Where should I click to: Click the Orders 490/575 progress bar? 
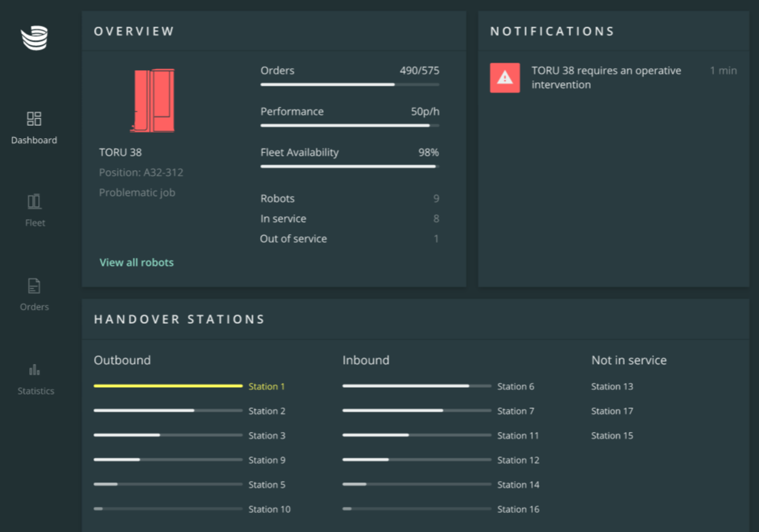[349, 84]
